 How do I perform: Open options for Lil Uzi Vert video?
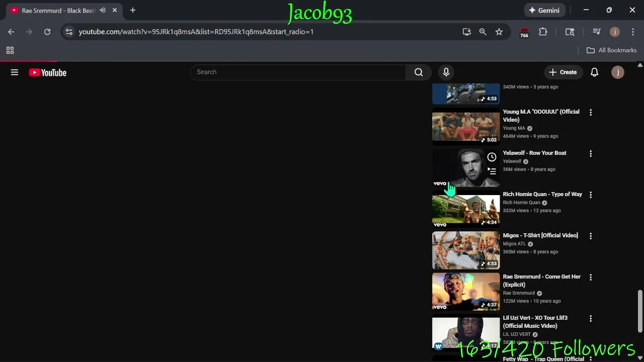coord(591,319)
